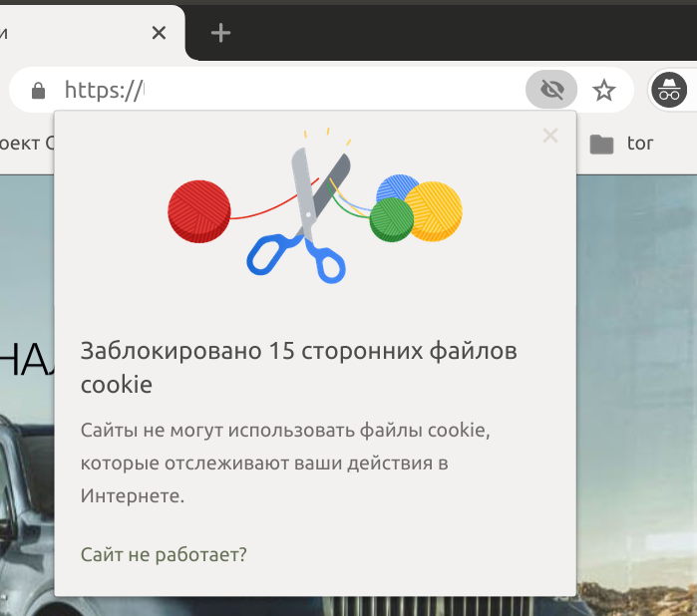Screen dimensions: 697x616
Task: Toggle the third-party cookie blocking eye icon
Action: (x=551, y=90)
